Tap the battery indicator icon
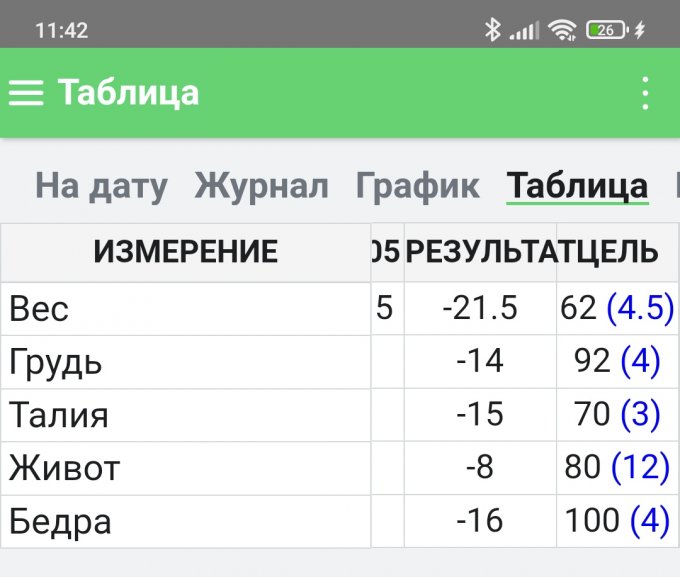The height and width of the screenshot is (577, 680). 608,30
